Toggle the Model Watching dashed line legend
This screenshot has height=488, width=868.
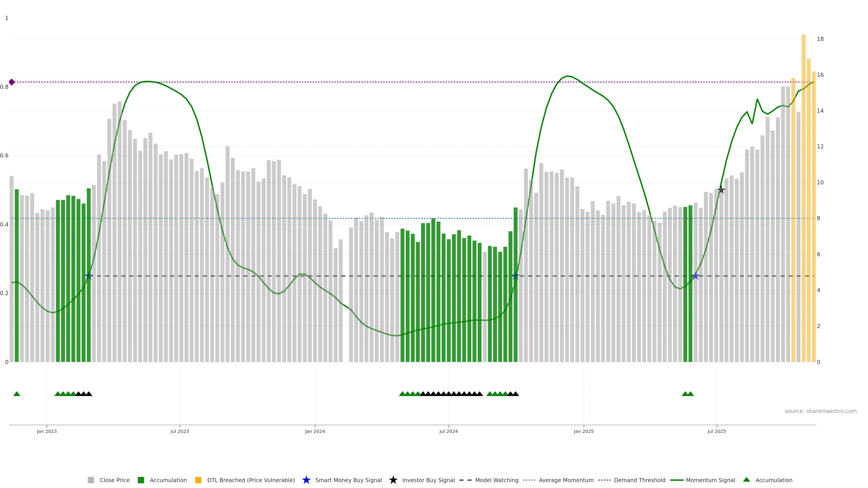(x=465, y=480)
